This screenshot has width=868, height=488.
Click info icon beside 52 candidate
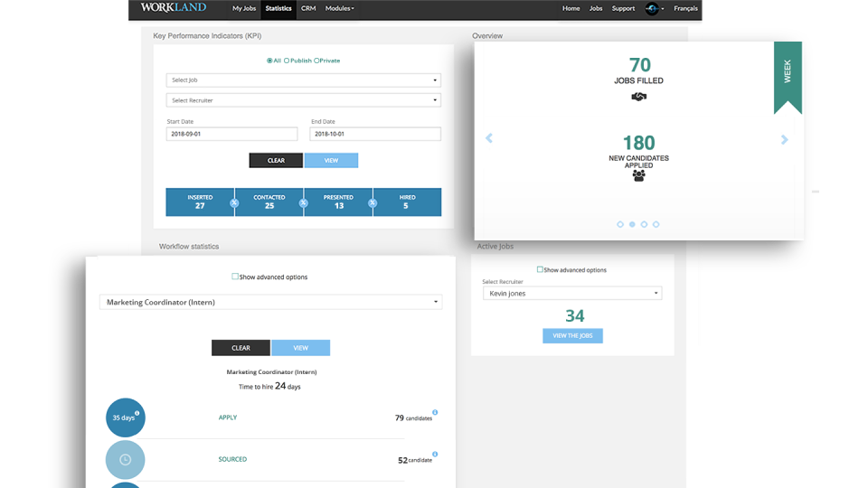pyautogui.click(x=435, y=455)
